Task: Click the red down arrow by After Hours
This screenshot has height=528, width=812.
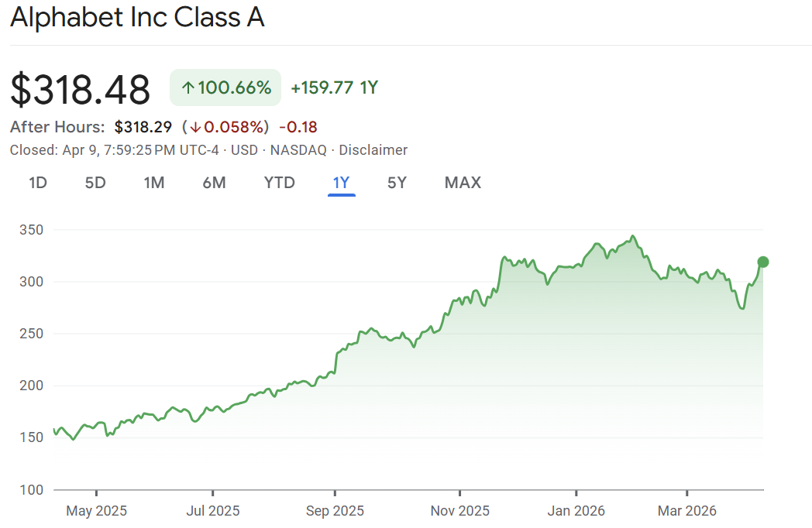Action: 194,127
